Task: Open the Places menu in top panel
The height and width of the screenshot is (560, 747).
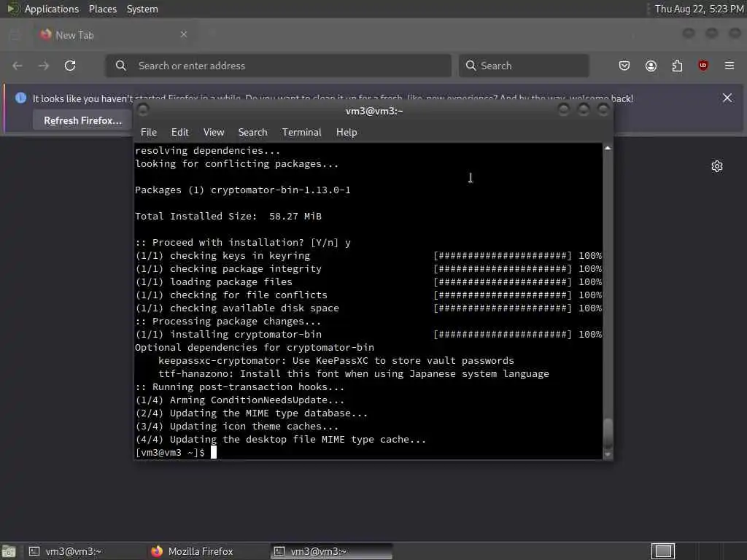Action: pos(102,9)
